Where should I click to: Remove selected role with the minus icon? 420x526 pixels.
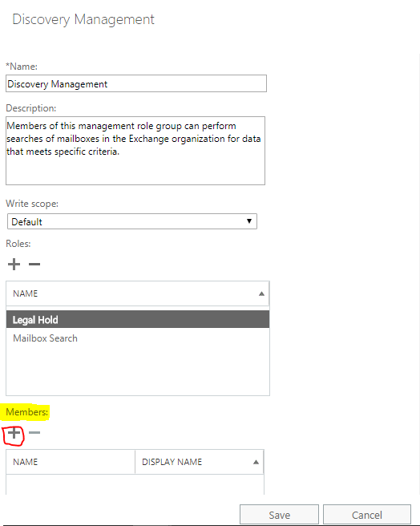[34, 265]
